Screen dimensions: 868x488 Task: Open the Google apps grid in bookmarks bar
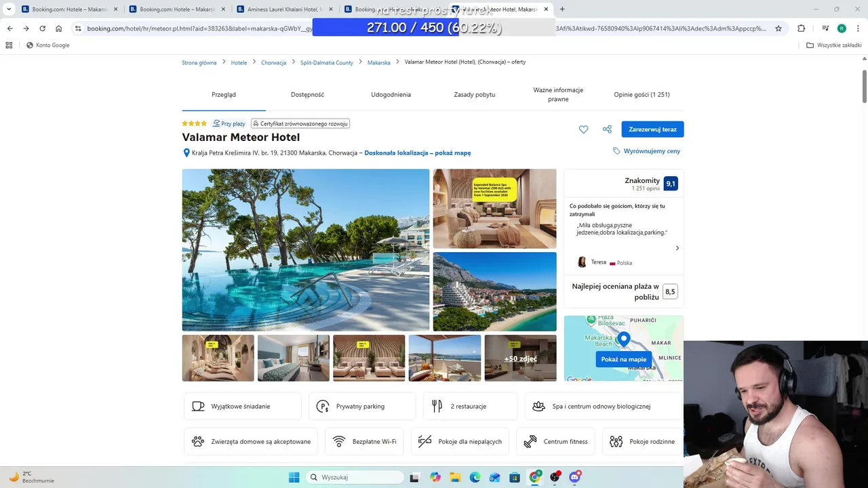tap(9, 45)
